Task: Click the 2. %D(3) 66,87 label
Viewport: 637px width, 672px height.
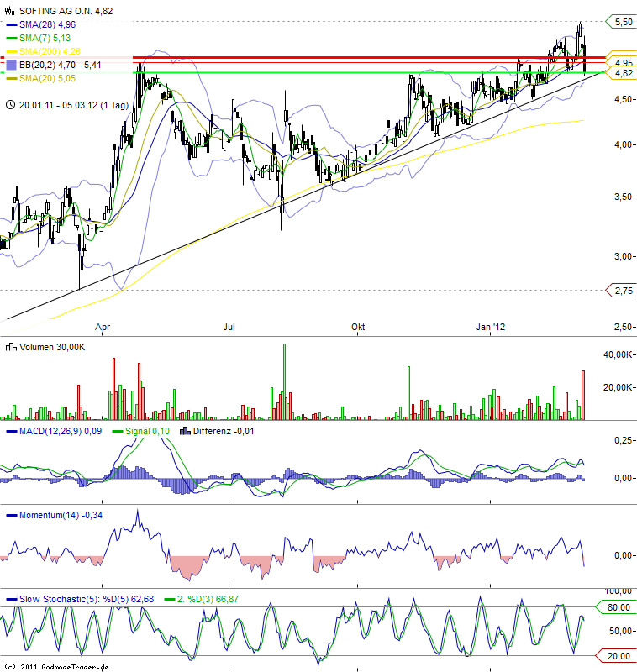Action: tap(208, 599)
